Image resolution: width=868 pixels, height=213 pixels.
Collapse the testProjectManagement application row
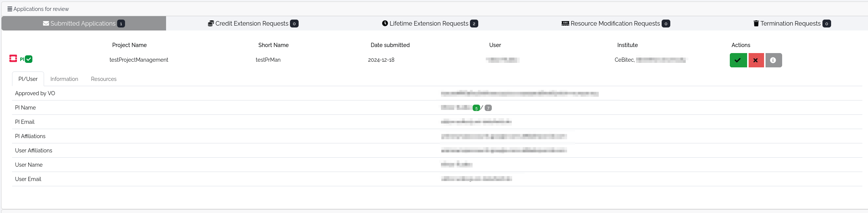139,60
